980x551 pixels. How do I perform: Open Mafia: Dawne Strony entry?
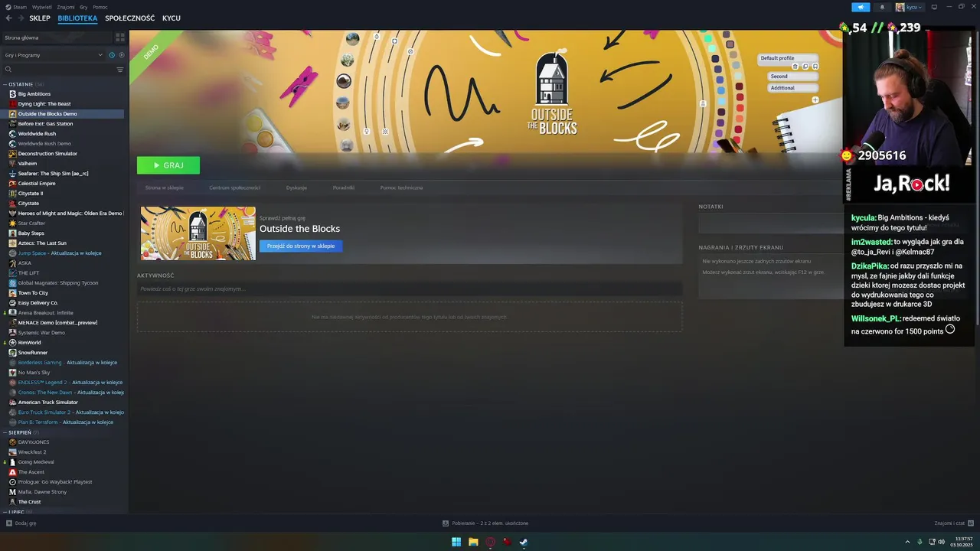(42, 492)
